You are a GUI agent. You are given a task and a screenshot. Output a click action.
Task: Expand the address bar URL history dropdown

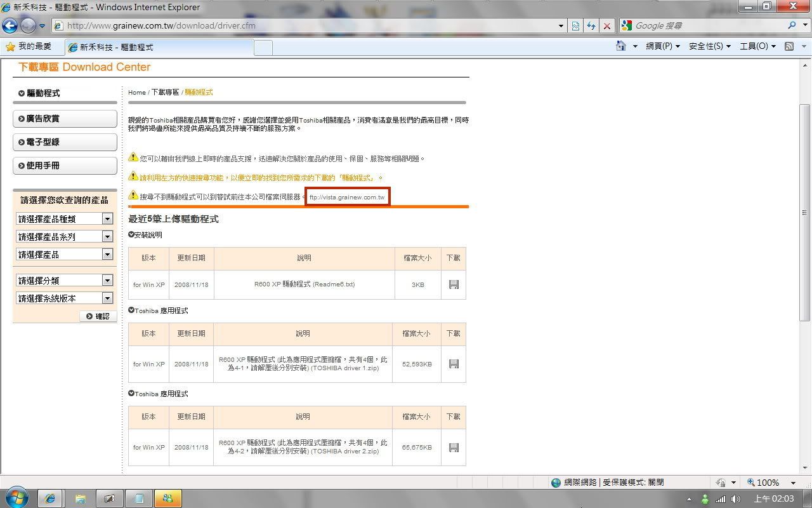[x=561, y=26]
